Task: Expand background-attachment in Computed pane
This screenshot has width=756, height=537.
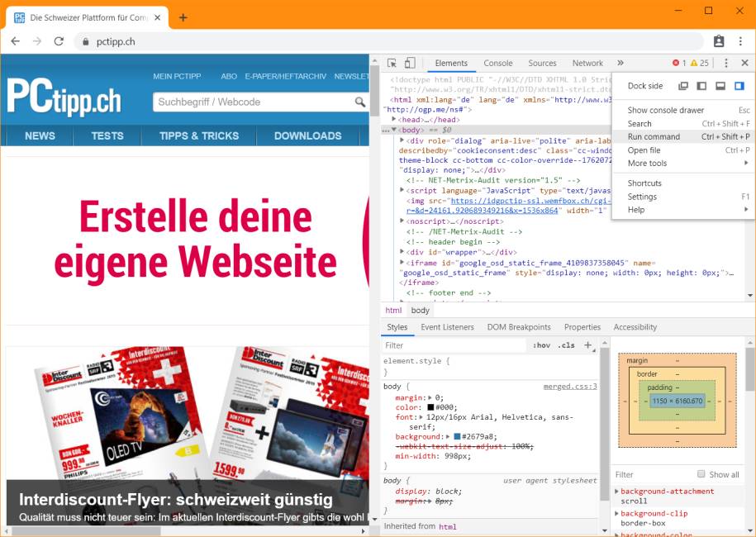Action: coord(618,490)
